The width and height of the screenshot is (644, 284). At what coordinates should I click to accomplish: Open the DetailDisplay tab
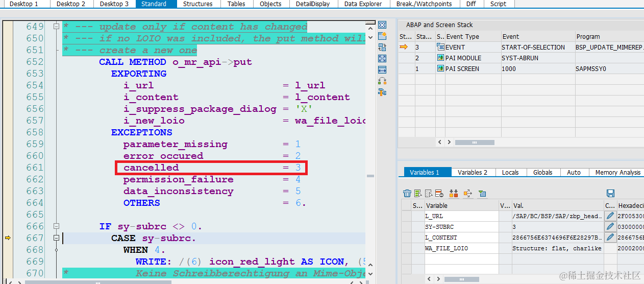pyautogui.click(x=313, y=4)
